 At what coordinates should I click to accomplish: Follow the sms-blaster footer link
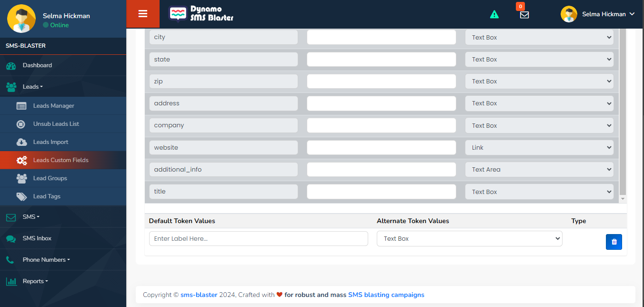[199, 295]
